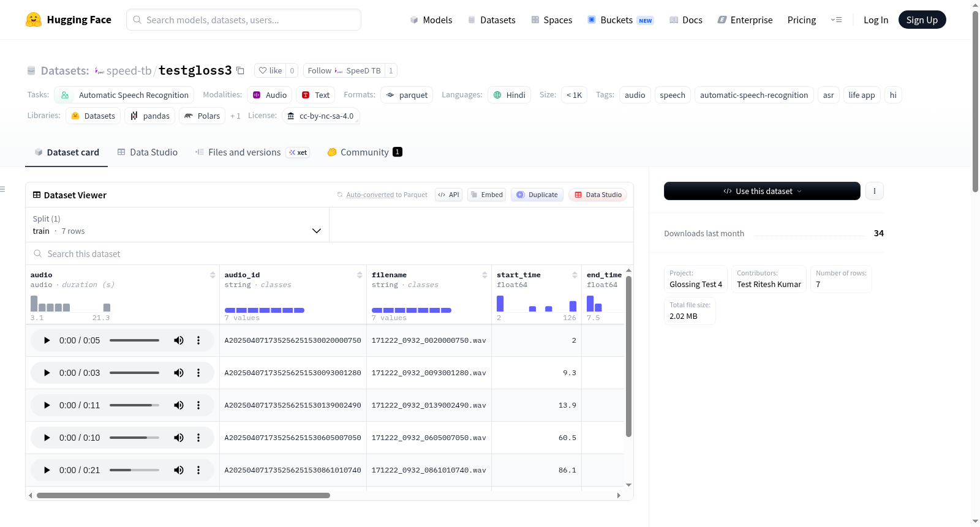Click the parquet format tag
980x527 pixels.
click(407, 95)
